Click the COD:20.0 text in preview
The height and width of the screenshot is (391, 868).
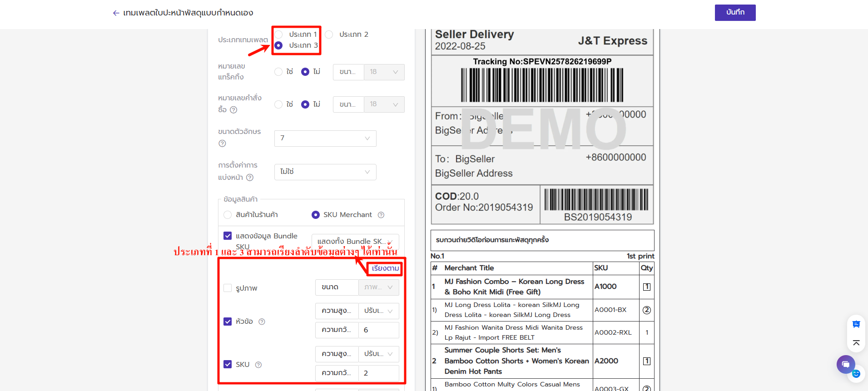[x=457, y=197]
